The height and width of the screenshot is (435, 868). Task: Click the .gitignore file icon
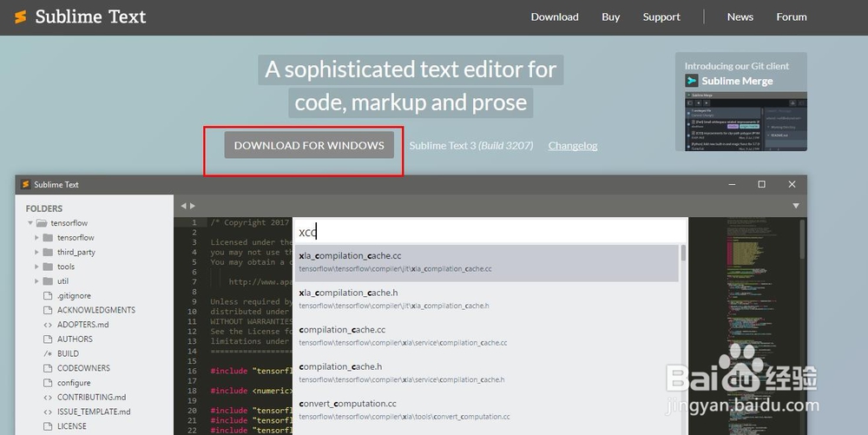[48, 295]
